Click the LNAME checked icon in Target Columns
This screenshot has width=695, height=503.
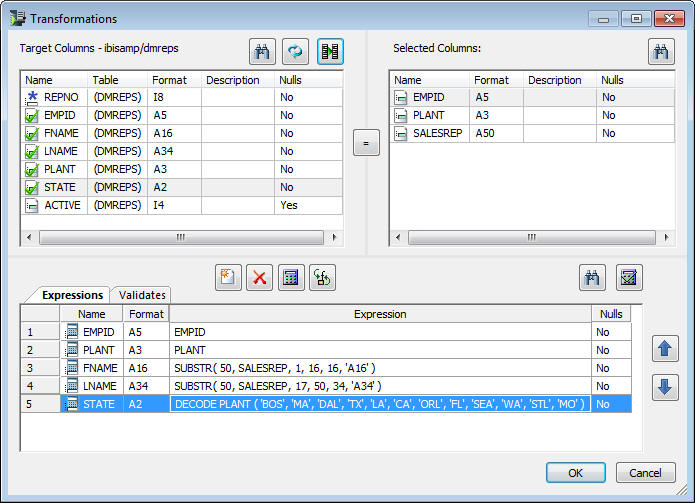click(32, 152)
